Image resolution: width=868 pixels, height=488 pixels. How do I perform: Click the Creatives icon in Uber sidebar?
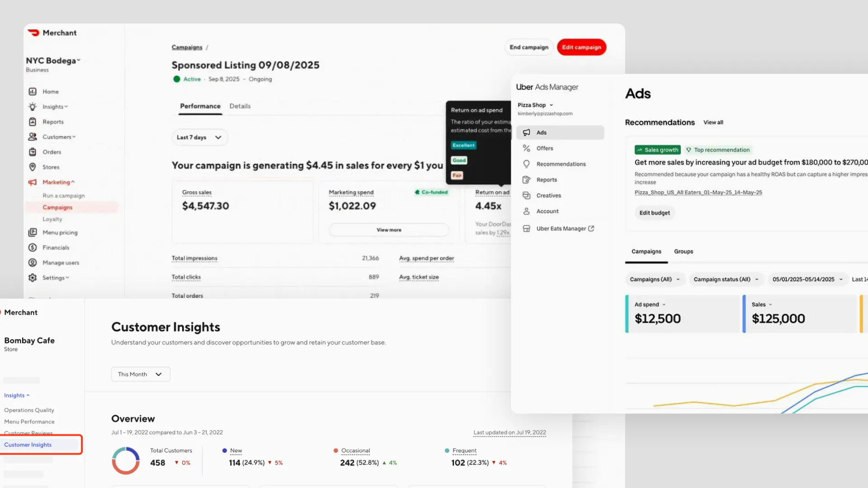pyautogui.click(x=526, y=195)
